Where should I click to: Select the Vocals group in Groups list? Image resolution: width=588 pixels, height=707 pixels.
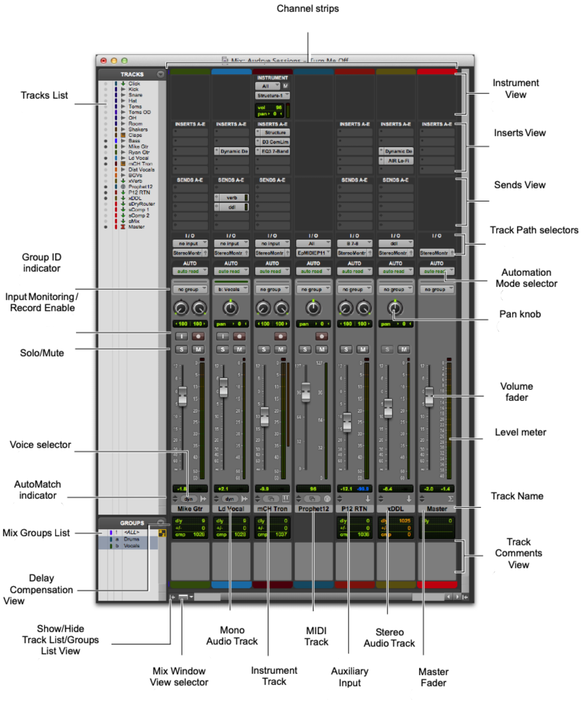tap(131, 545)
